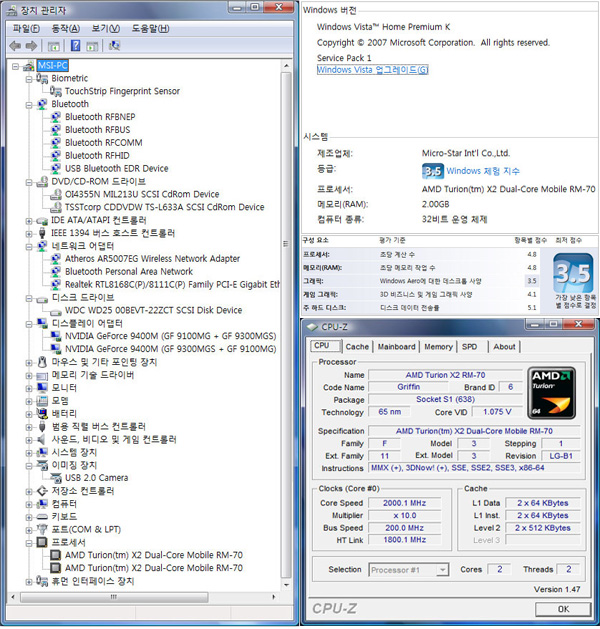Expand the IDE ATA/ATAPI controller category
This screenshot has height=629, width=600.
[29, 221]
